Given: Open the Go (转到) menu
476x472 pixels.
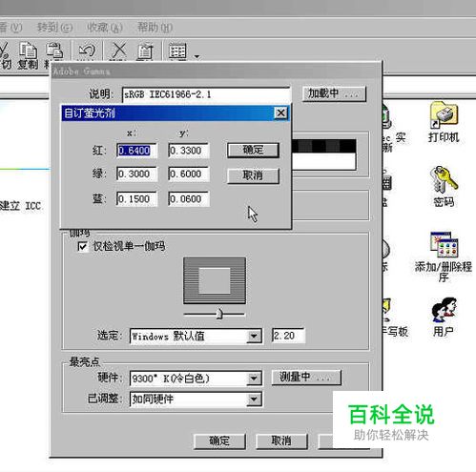Looking at the screenshot, I should (x=54, y=28).
